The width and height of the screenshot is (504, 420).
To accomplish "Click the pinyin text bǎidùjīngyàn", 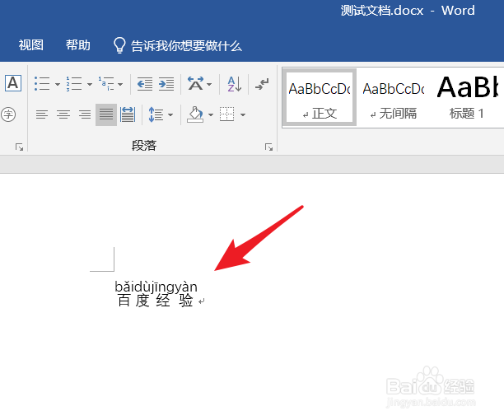I will (156, 287).
